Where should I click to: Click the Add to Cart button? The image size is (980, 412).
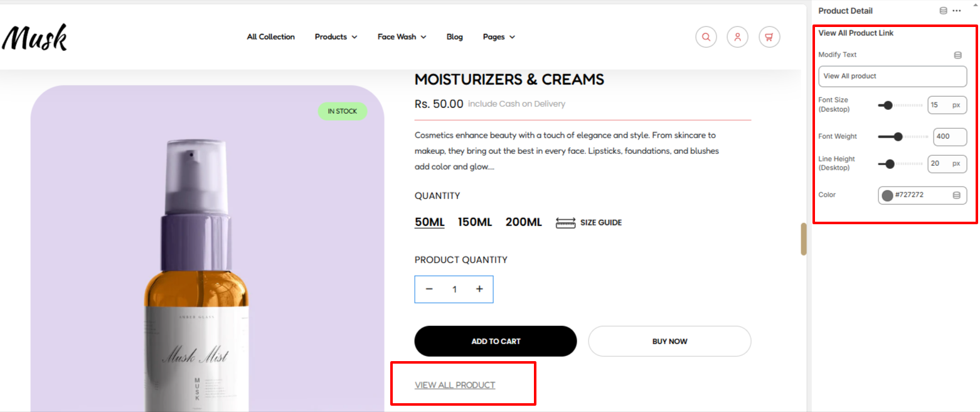pyautogui.click(x=496, y=341)
